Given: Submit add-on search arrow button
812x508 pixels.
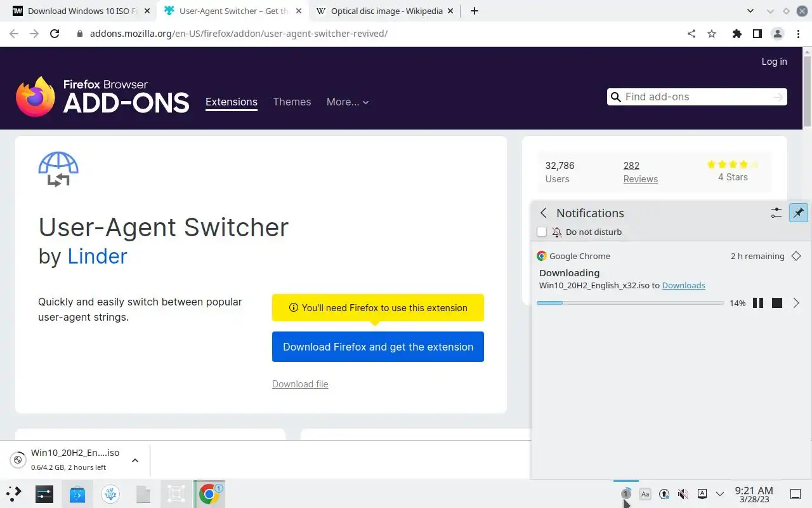Looking at the screenshot, I should 778,97.
